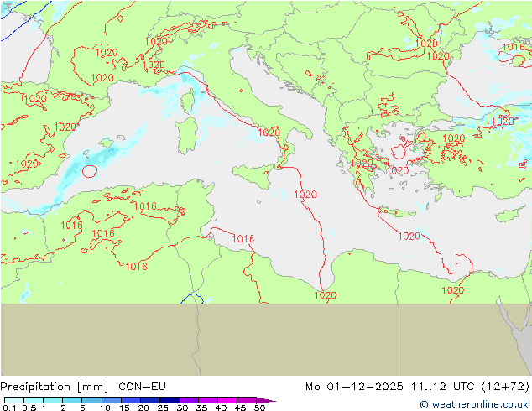Click the 'Mo 01-12-2025 11..12 UTC (12+72)' timestamp
The height and width of the screenshot is (411, 532).
[417, 387]
